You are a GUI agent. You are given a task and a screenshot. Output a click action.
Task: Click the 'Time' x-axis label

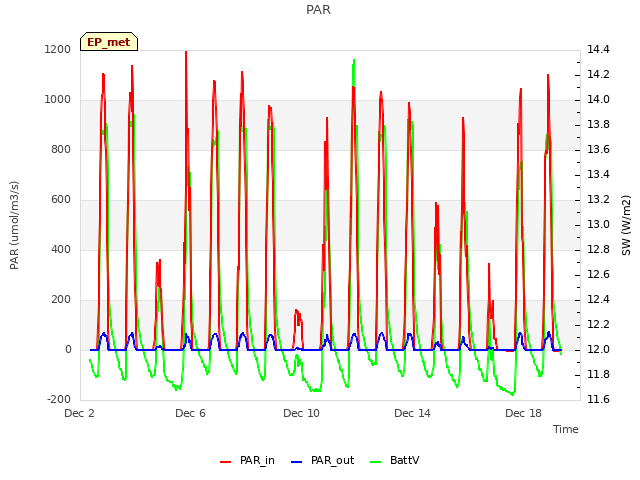pos(566,429)
